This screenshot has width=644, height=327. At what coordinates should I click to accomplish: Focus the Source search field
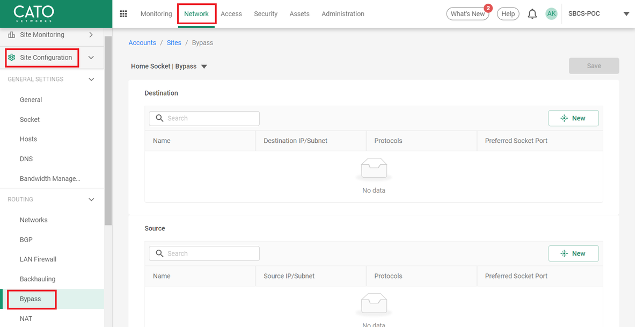[204, 253]
